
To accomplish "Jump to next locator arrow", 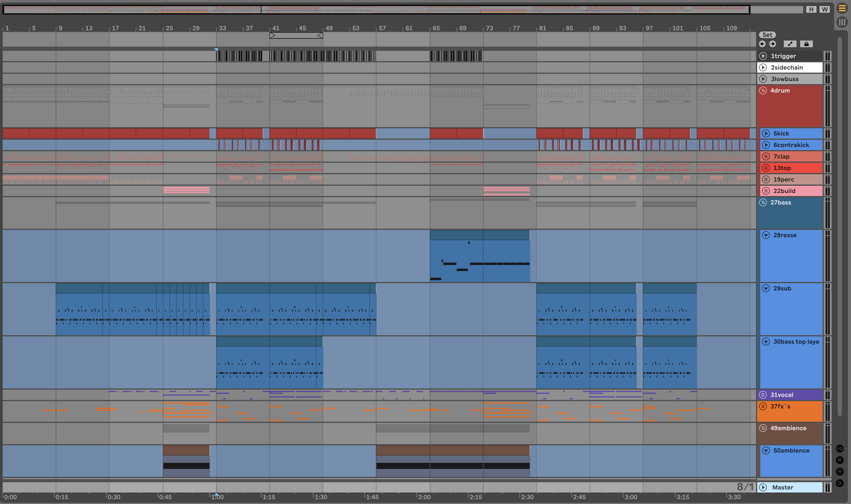I will pos(773,44).
